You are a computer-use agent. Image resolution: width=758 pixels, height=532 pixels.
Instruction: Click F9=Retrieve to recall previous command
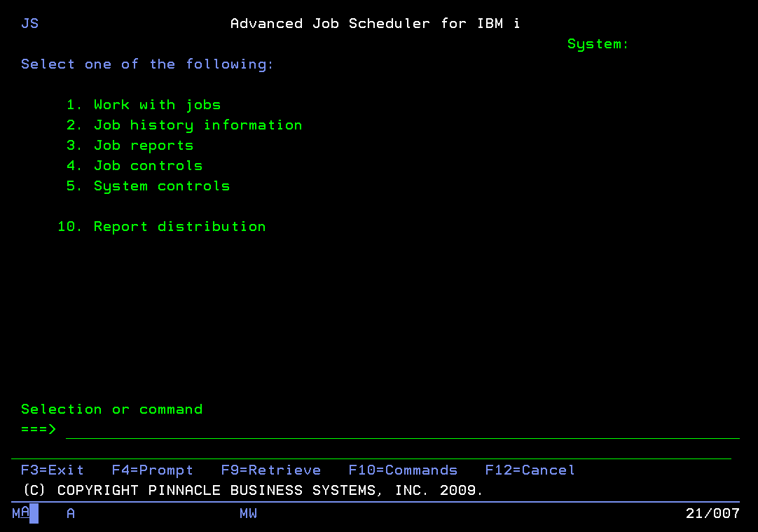click(x=270, y=470)
